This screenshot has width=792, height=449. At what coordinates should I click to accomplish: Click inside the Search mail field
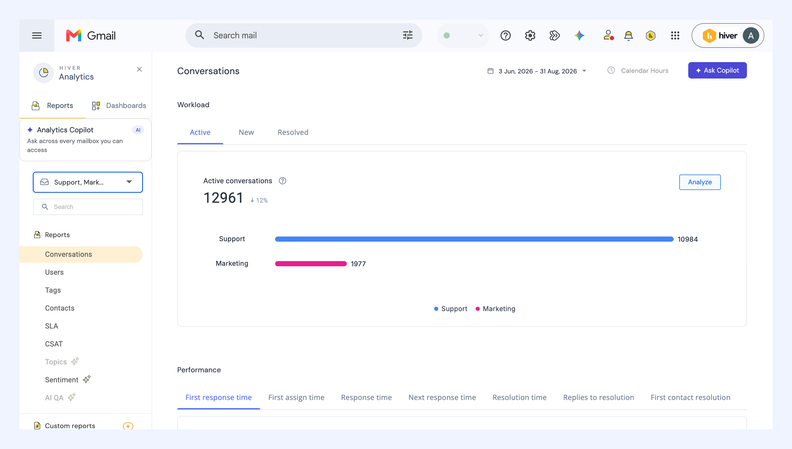303,35
